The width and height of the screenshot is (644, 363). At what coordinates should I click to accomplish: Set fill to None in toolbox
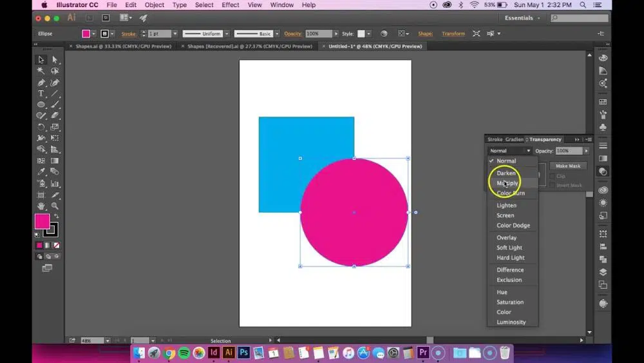57,245
